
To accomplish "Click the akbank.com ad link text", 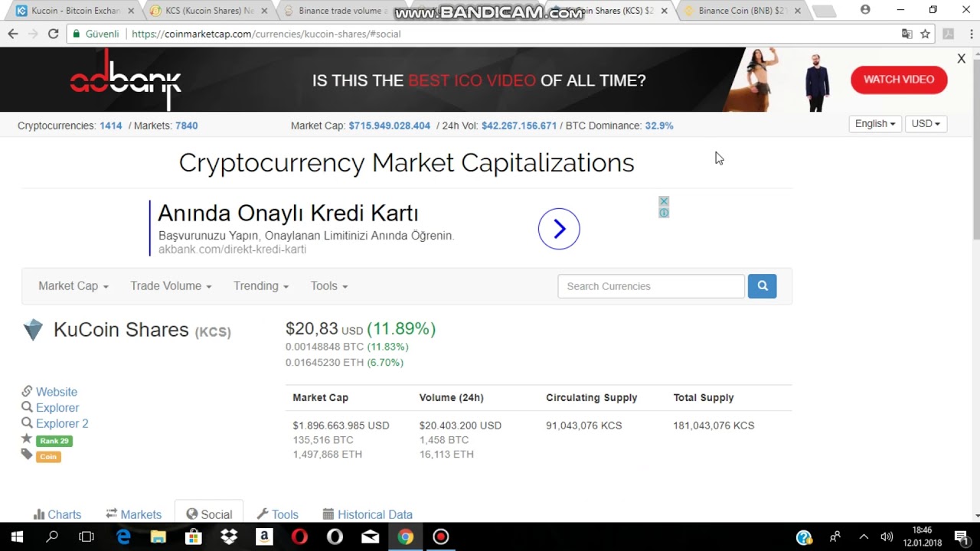I will (x=232, y=249).
